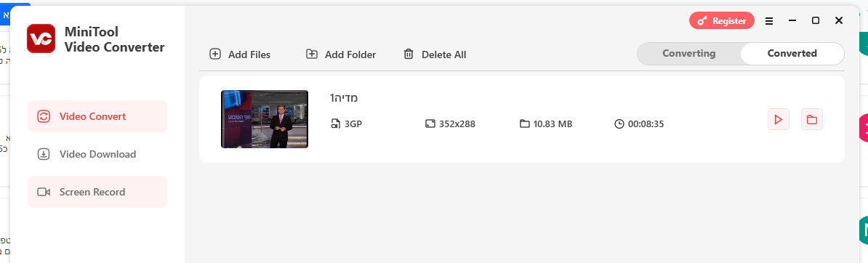This screenshot has width=868, height=263.
Task: Open the Video Convert section
Action: pos(97,116)
